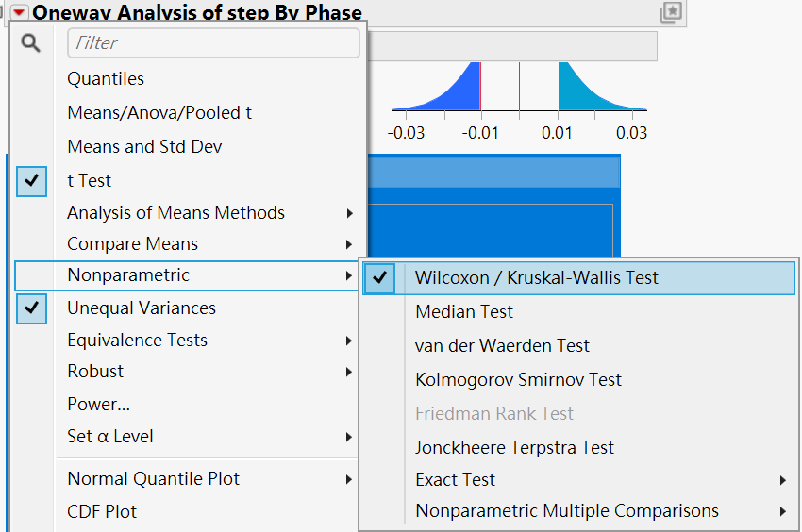Expand the Compare Means submenu
Image resolution: width=802 pixels, height=532 pixels.
coord(132,244)
